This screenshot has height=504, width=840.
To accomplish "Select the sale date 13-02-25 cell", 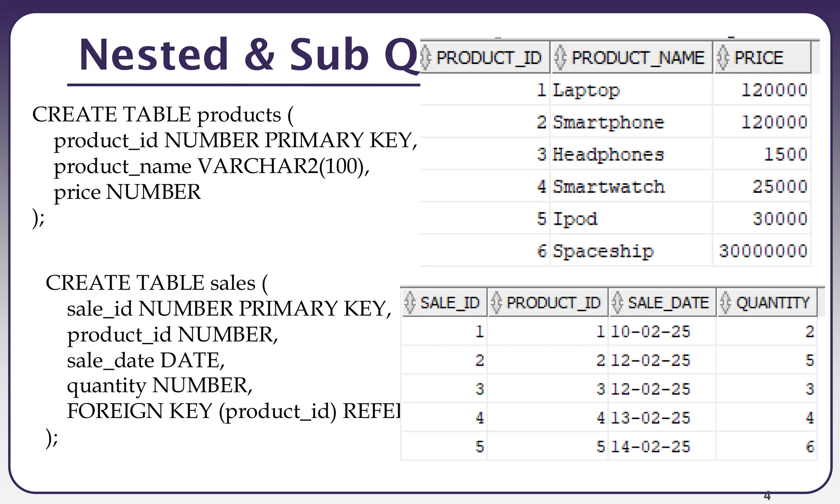I will point(662,417).
